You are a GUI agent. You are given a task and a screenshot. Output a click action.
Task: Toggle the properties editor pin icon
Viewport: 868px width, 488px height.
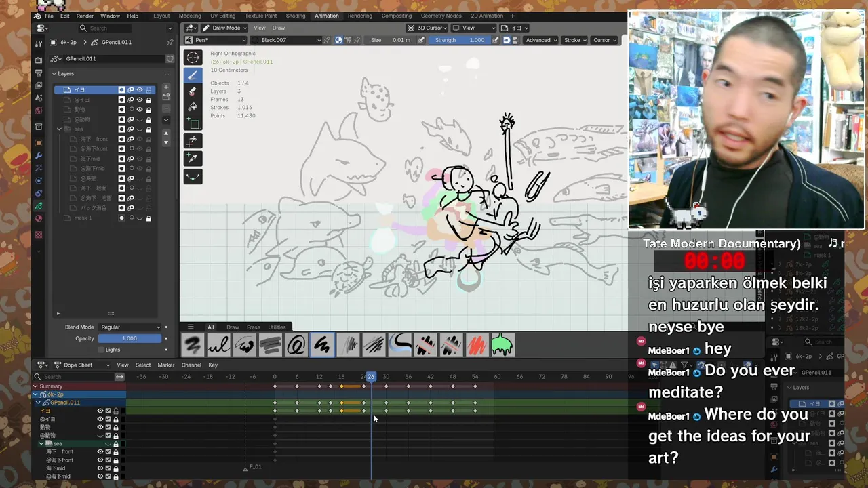170,42
